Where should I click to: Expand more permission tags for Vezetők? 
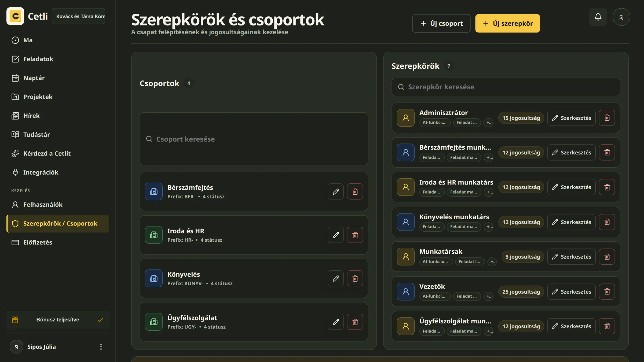(x=489, y=296)
